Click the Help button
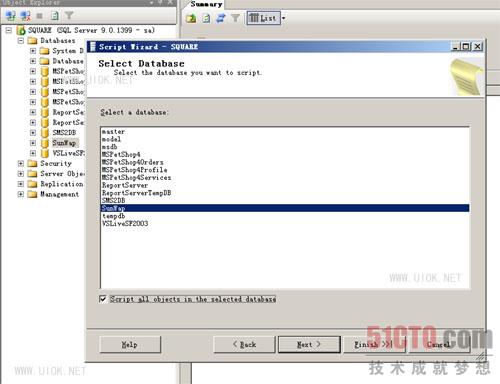 coord(130,344)
